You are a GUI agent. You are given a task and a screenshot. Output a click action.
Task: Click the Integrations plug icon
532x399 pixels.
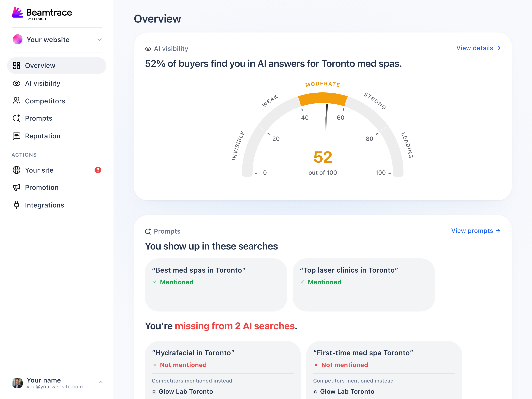[16, 205]
